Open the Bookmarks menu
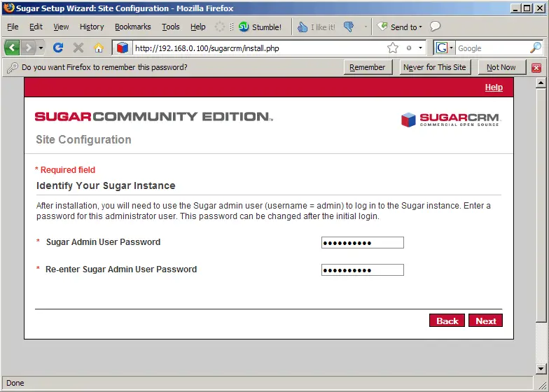Screen dimensions: 549x392 pyautogui.click(x=133, y=27)
